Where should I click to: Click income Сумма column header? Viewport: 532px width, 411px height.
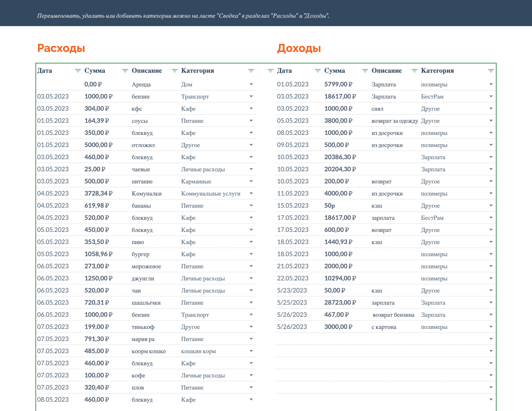tap(334, 71)
